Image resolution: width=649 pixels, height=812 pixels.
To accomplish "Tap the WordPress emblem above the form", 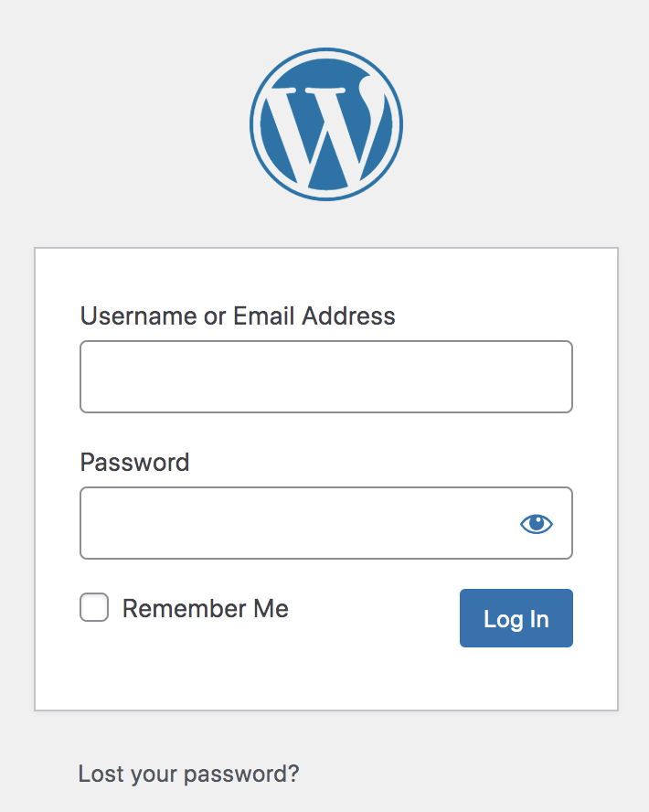I will tap(326, 123).
